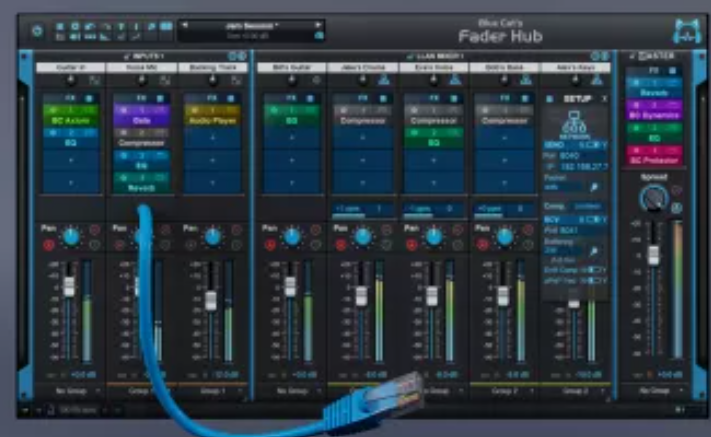Click the round icon above Master Spread button
Viewport: 711px width, 437px height.
point(676,191)
